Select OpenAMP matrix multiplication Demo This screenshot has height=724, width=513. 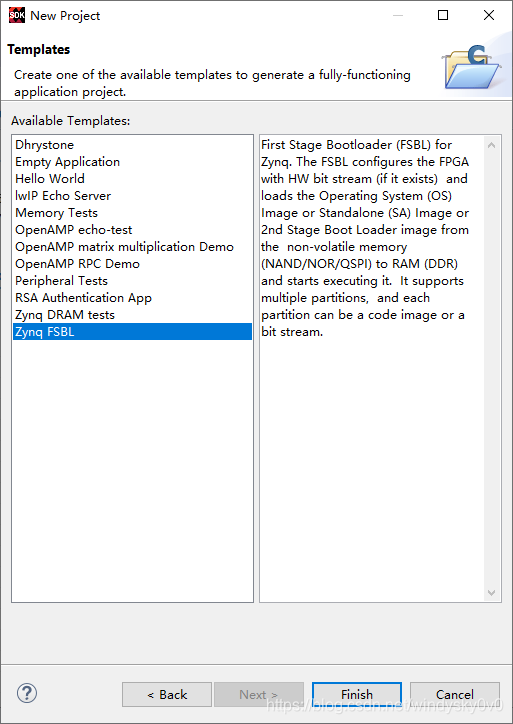point(133,247)
